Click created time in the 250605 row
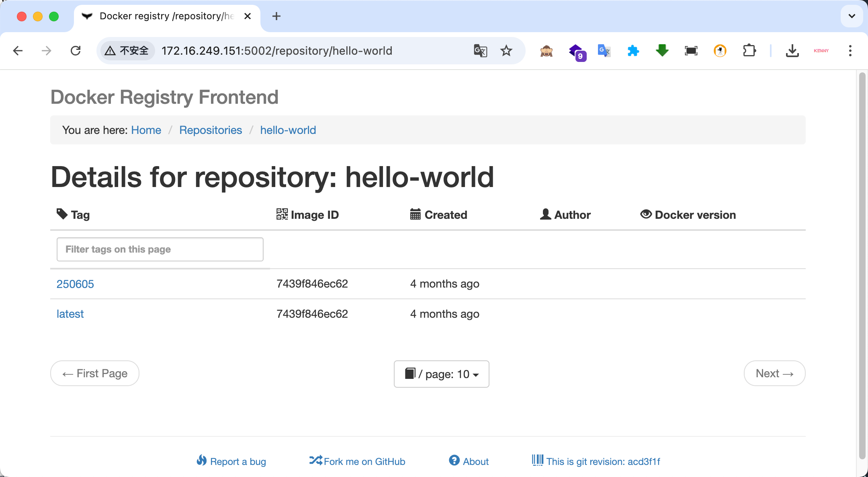 tap(444, 284)
